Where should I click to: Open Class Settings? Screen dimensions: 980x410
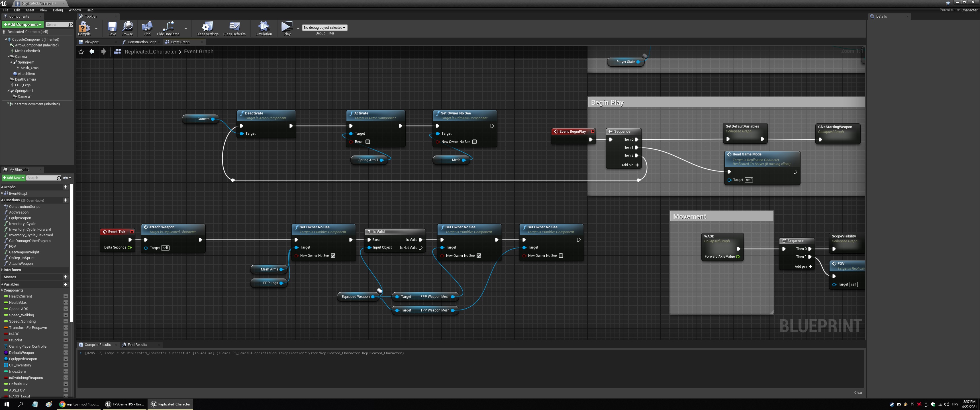click(x=207, y=28)
